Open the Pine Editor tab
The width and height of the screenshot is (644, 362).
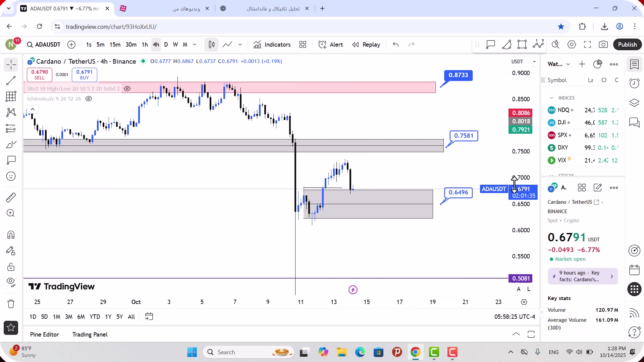click(x=44, y=335)
